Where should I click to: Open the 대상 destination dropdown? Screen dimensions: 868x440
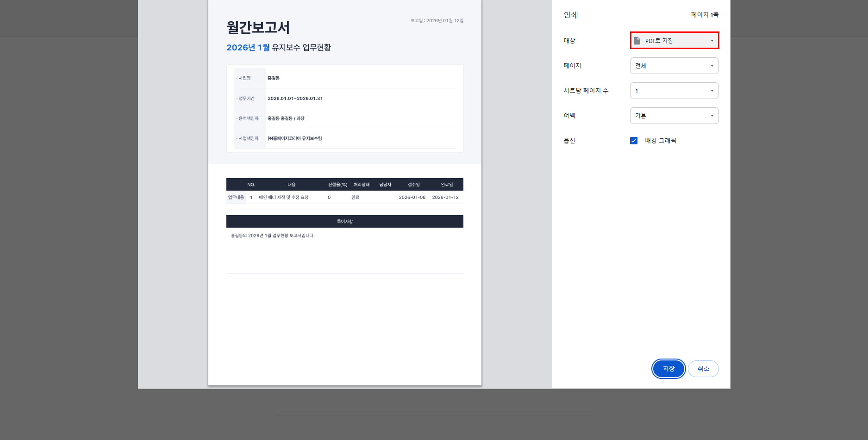674,41
